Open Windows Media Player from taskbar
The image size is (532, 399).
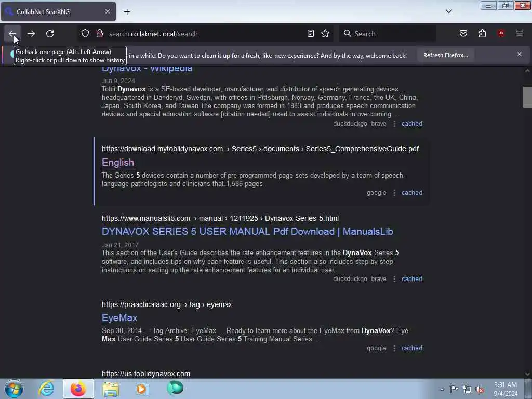pos(142,389)
